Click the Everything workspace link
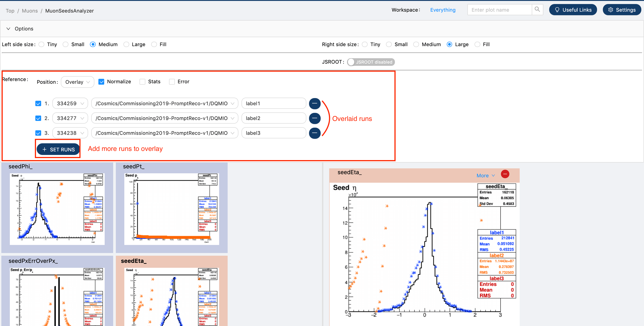644x326 pixels. point(443,10)
